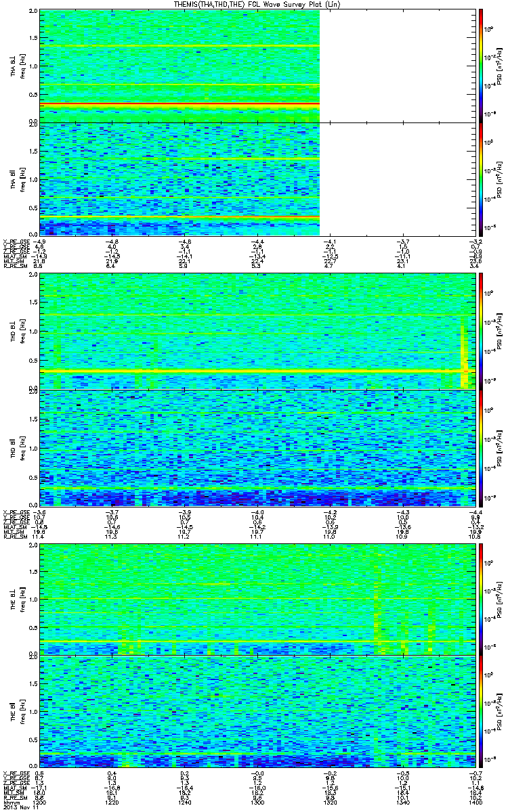Select the THA B-perpendicular spectrogram panel
The height and width of the screenshot is (812, 508).
pos(257,65)
